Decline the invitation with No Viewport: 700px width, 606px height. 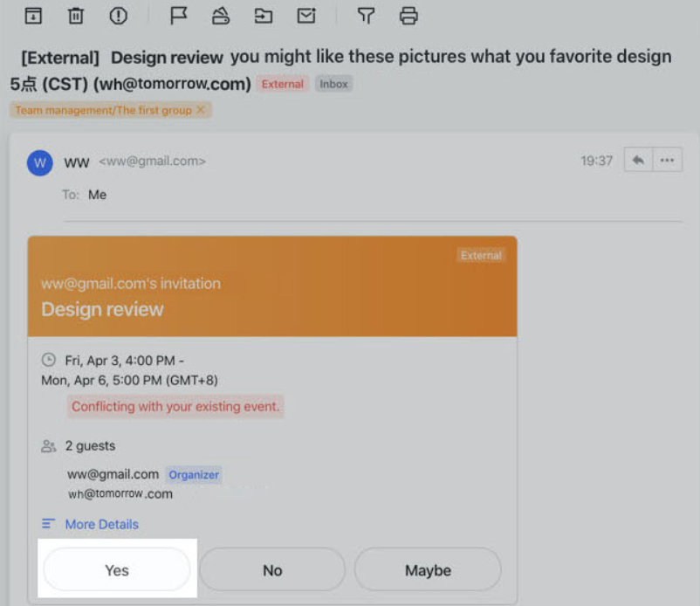272,570
